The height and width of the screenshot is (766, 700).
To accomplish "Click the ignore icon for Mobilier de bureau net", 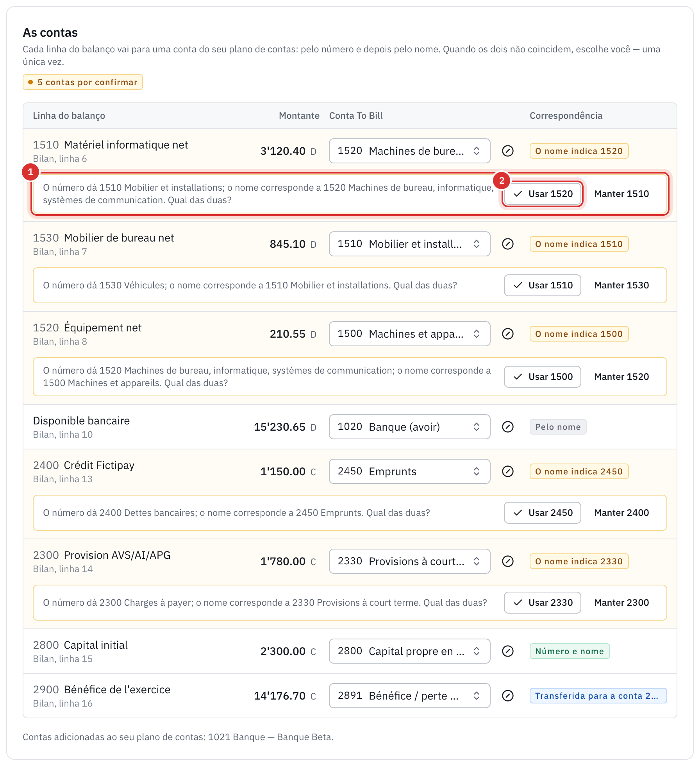I will (507, 244).
